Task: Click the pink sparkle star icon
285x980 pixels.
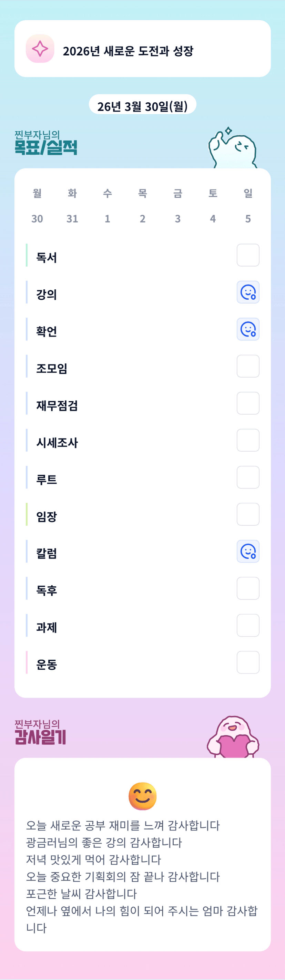Action: tap(40, 49)
